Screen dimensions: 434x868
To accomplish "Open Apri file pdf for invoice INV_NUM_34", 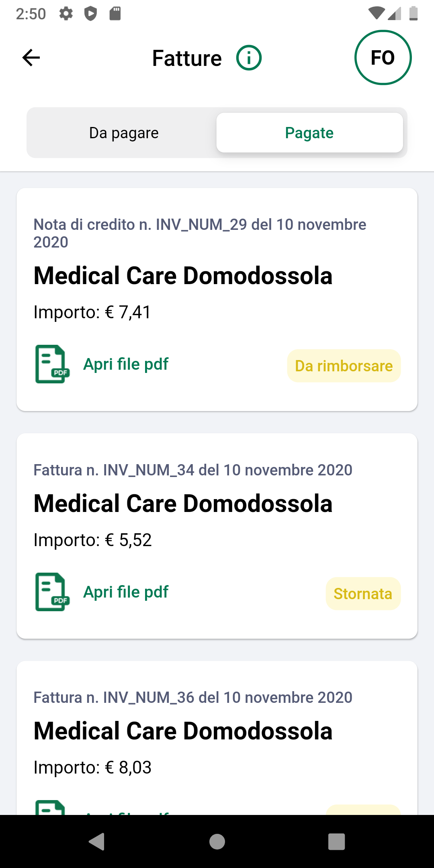I will (126, 592).
